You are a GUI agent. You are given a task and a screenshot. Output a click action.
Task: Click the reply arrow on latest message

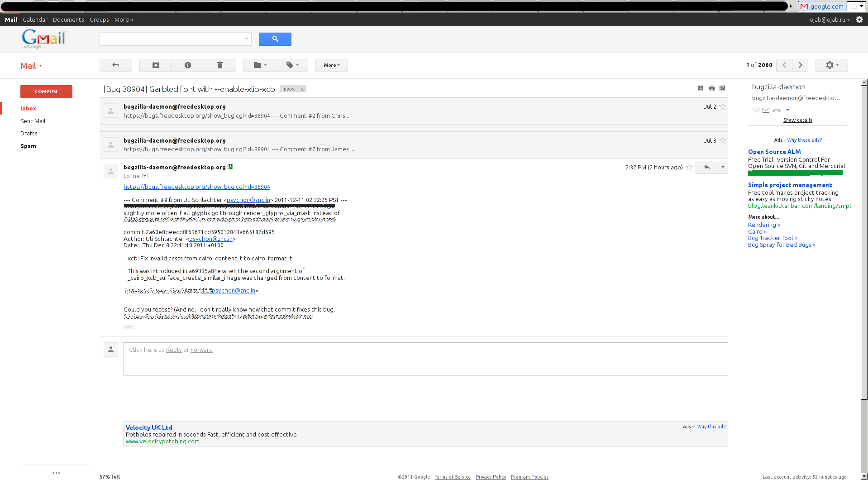(x=707, y=167)
